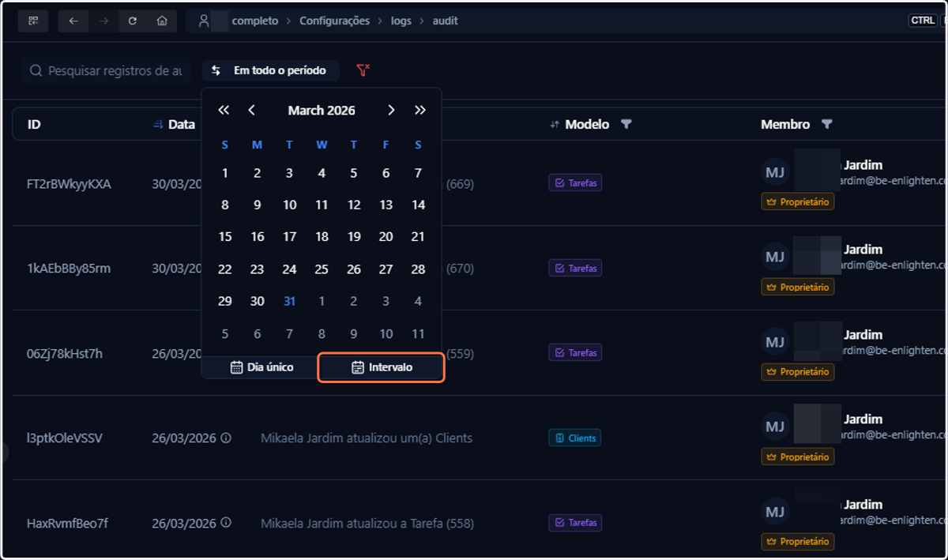Reload the page with the refresh icon
This screenshot has height=560, width=948.
[x=133, y=21]
